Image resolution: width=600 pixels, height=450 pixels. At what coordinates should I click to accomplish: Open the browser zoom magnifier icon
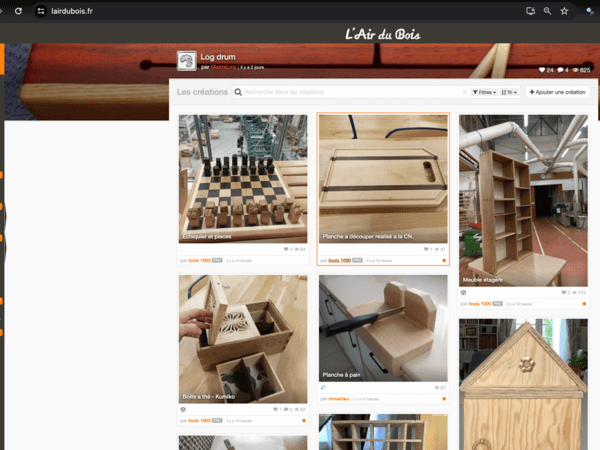pos(547,10)
